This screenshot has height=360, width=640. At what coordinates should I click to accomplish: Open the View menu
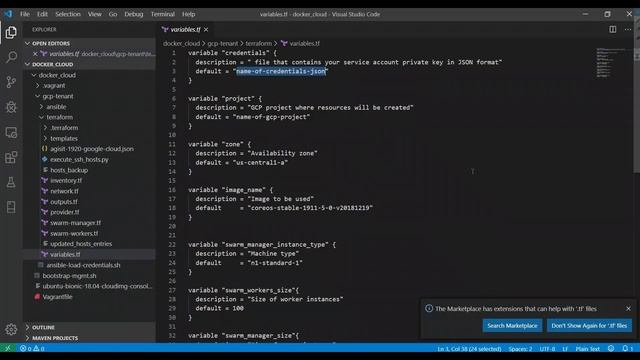(x=95, y=14)
